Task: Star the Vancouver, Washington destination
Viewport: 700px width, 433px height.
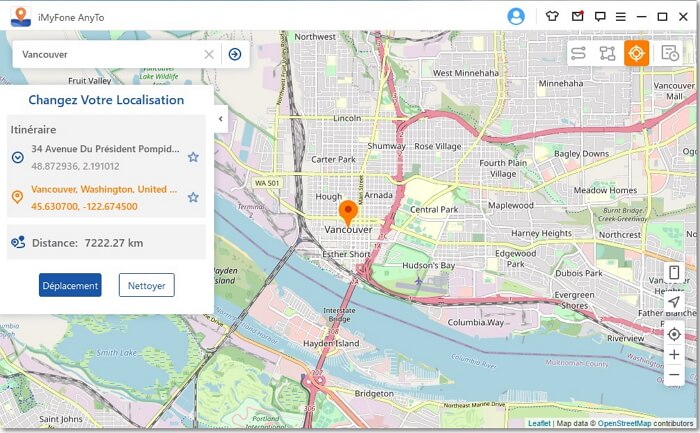Action: (x=193, y=197)
